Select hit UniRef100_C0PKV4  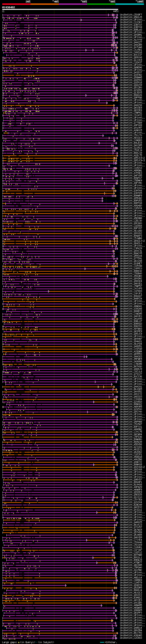(131, 208)
